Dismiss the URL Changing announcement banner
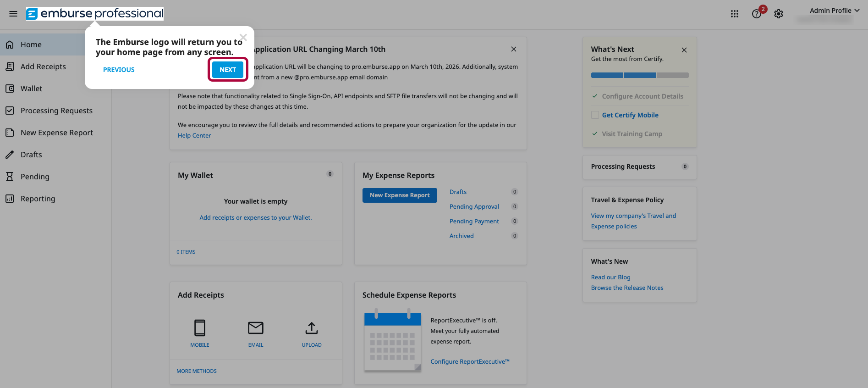Viewport: 868px width, 388px height. 514,49
